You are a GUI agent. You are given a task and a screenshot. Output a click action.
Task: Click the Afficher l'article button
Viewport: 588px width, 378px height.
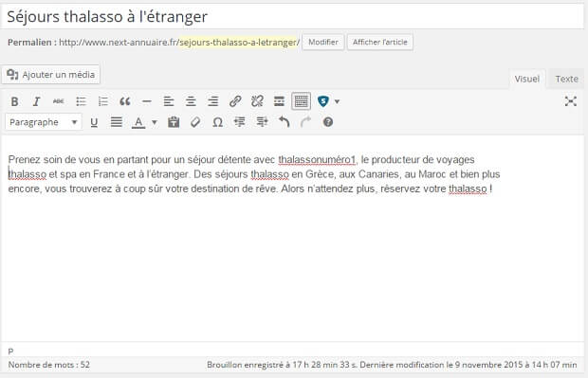coord(380,42)
